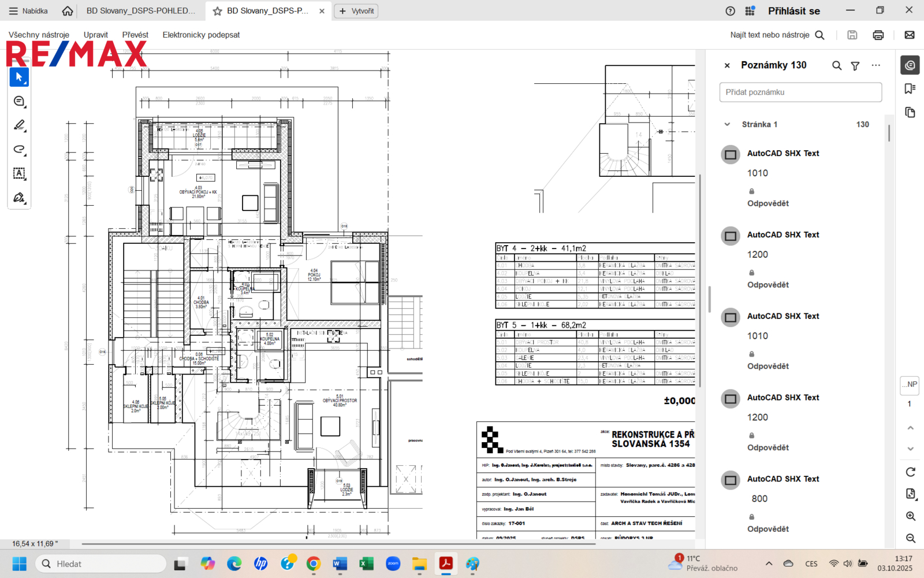Select the freehand draw tool
This screenshot has width=924, height=578.
pyautogui.click(x=19, y=150)
